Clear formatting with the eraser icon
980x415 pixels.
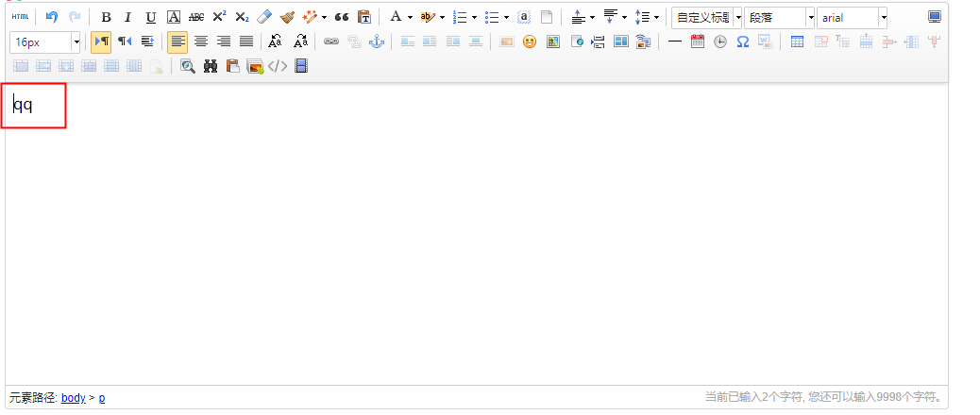tap(264, 18)
